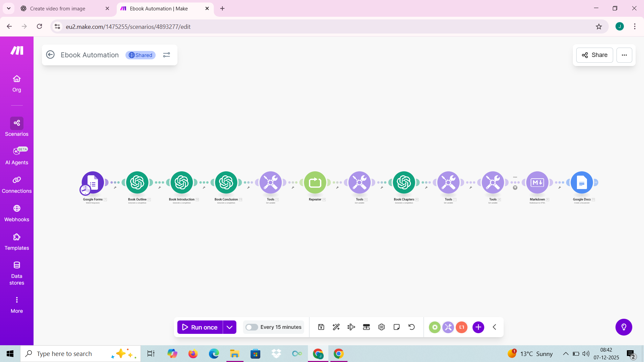Open the Markdown to HTML module

[537, 183]
